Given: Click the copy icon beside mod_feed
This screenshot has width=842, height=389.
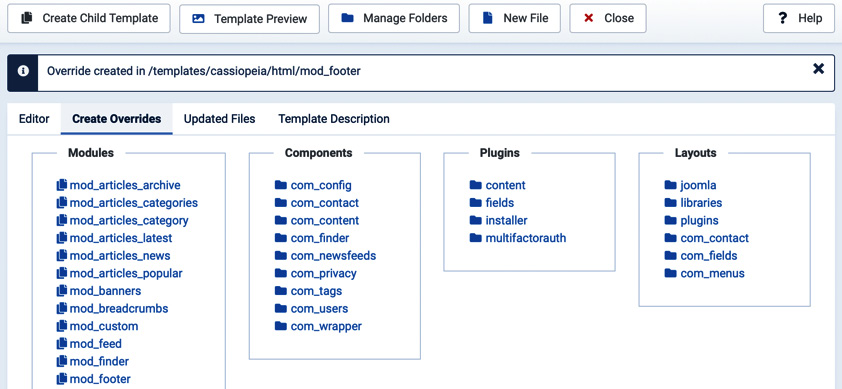Looking at the screenshot, I should (x=62, y=343).
